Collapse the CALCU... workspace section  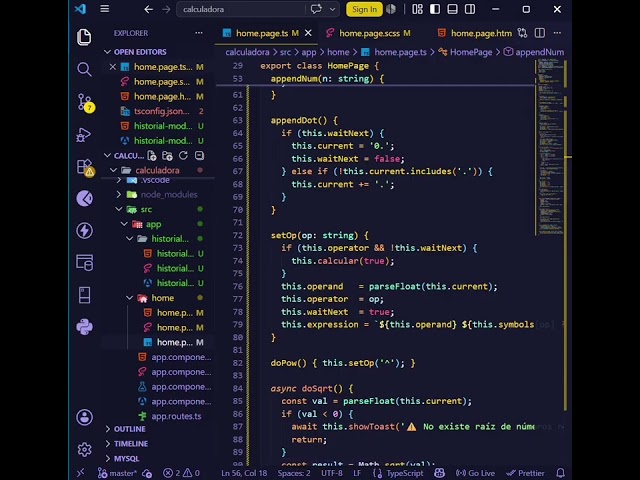coord(108,156)
